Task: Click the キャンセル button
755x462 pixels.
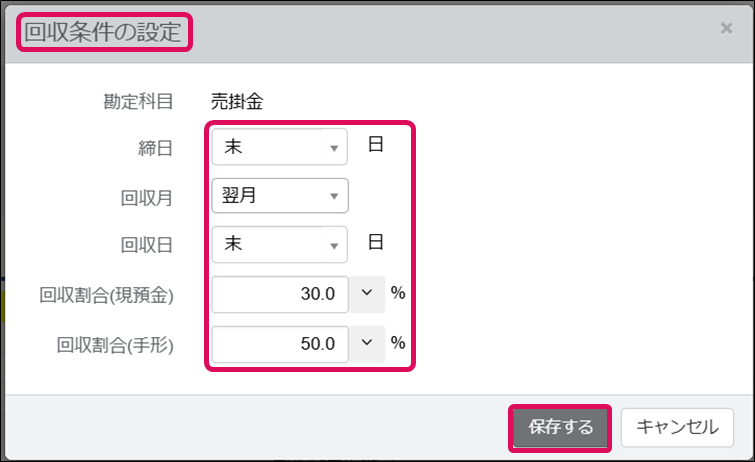Action: [677, 427]
